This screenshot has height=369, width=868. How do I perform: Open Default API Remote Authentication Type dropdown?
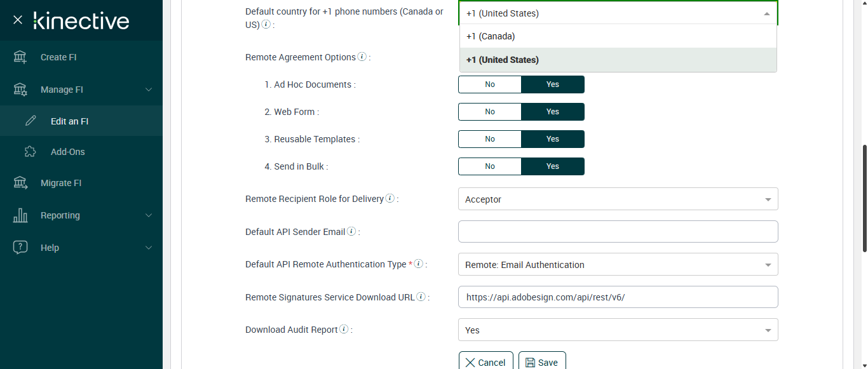point(618,265)
